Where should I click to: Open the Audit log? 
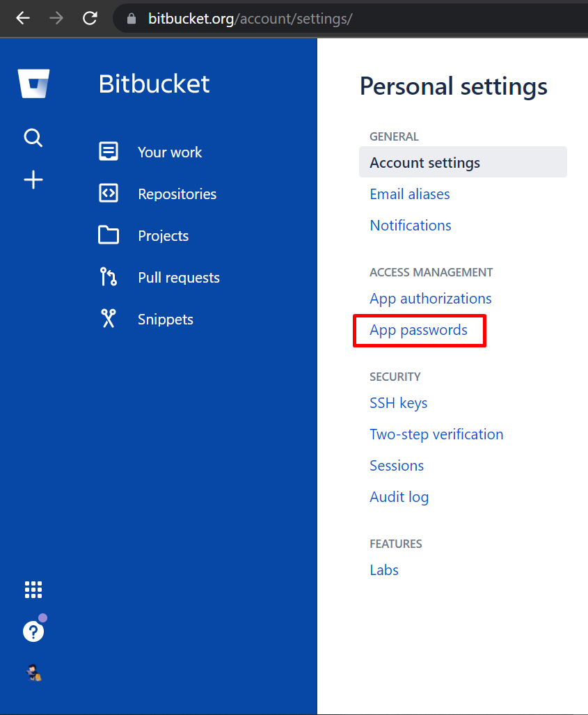(399, 497)
